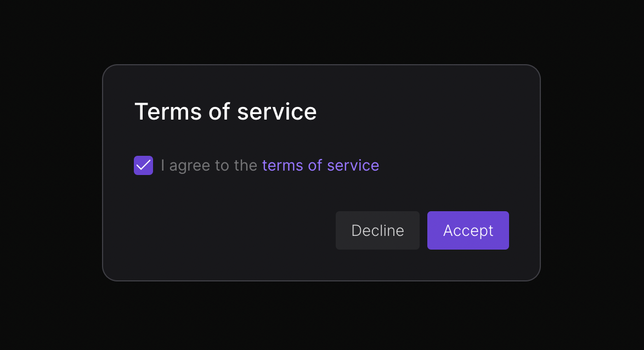This screenshot has height=350, width=644.
Task: Click the tick mark inside the checkbox
Action: click(x=143, y=165)
